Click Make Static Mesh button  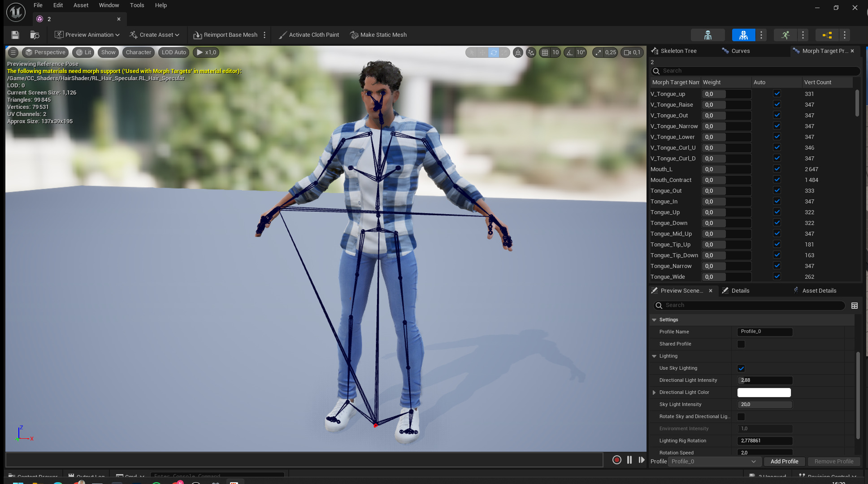pyautogui.click(x=378, y=35)
